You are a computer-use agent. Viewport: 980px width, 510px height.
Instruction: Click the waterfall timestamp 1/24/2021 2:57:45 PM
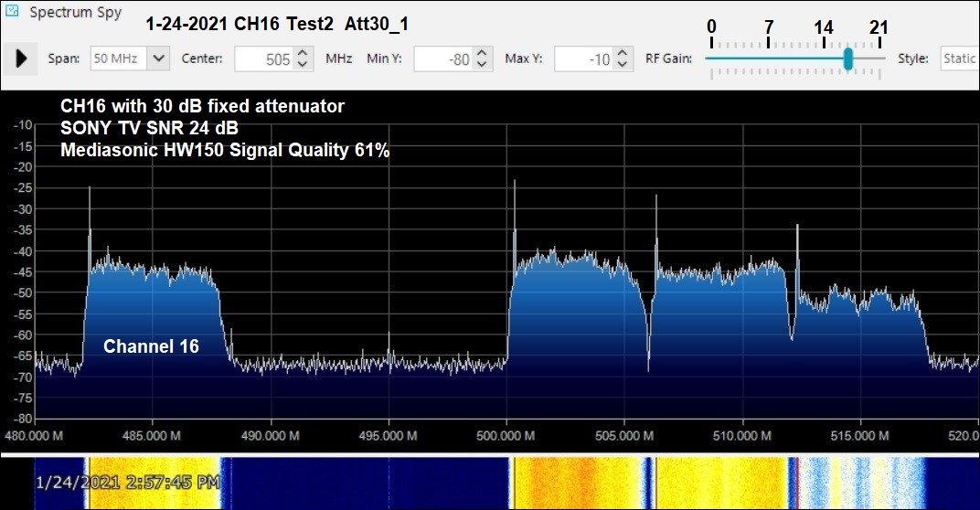pos(127,481)
